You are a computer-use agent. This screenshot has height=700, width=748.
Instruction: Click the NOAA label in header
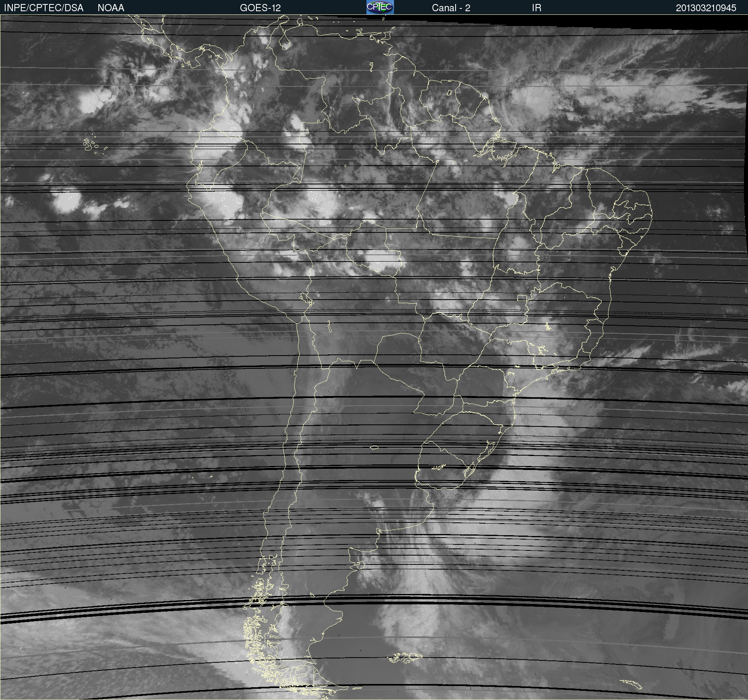click(111, 8)
